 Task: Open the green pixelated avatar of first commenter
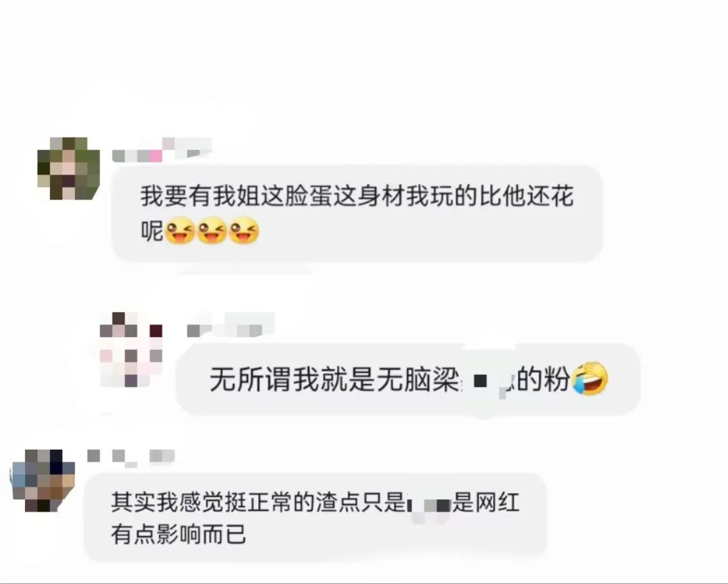[68, 168]
